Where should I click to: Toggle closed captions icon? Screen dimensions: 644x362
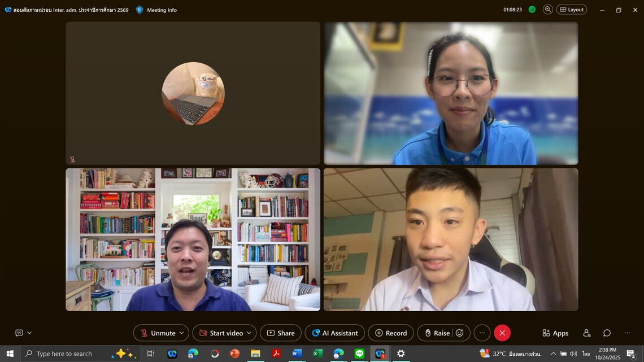click(x=19, y=333)
